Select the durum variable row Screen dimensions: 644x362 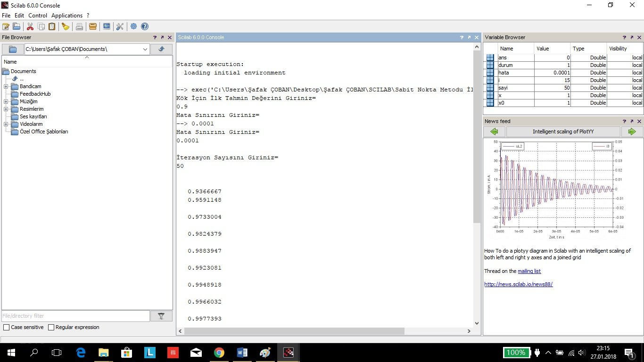564,65
